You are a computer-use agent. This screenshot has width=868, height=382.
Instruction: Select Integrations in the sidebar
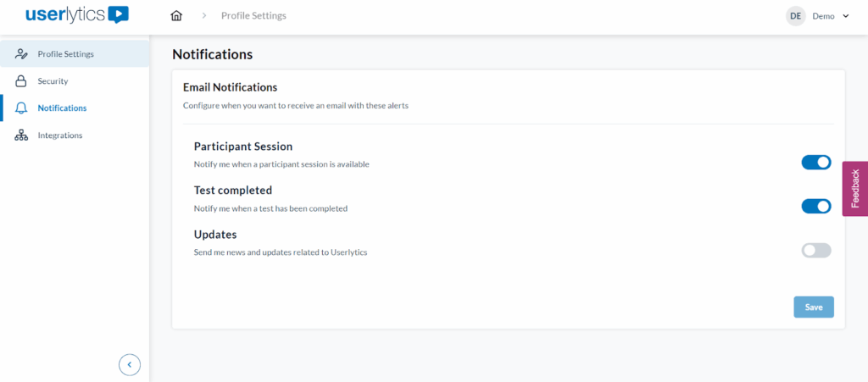[59, 136]
